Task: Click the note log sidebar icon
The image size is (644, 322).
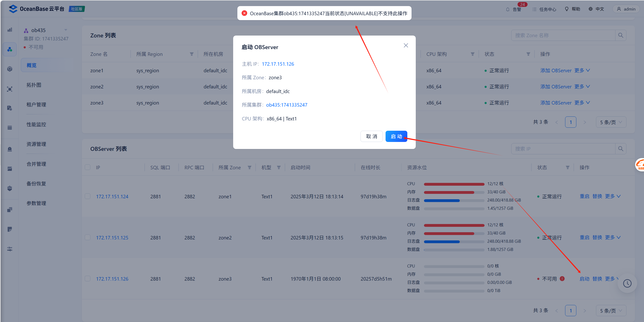Action: coord(10,229)
